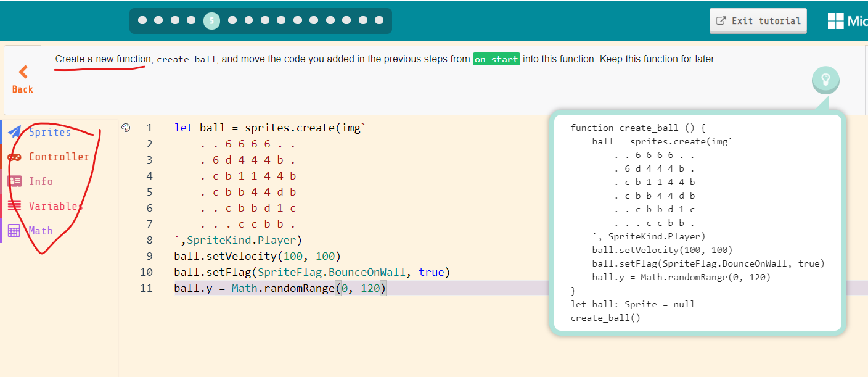
Task: Click the revert icon beside line 1
Action: 126,127
